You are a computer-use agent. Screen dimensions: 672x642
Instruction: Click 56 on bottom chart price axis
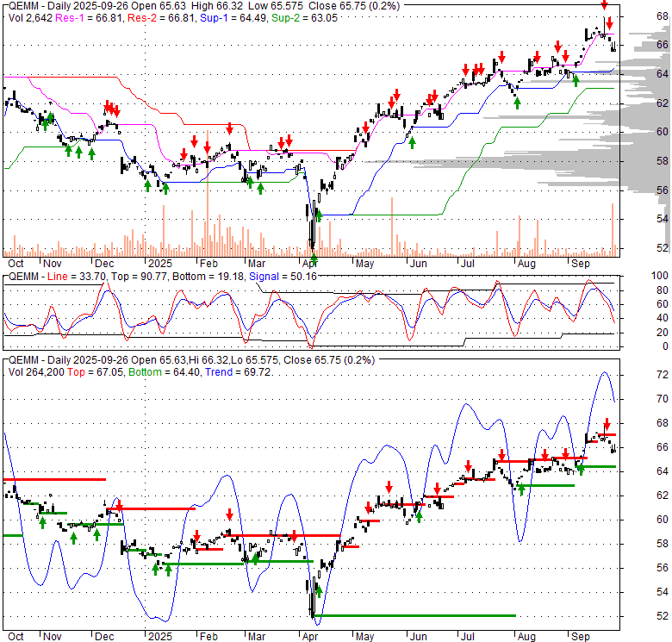[x=663, y=568]
